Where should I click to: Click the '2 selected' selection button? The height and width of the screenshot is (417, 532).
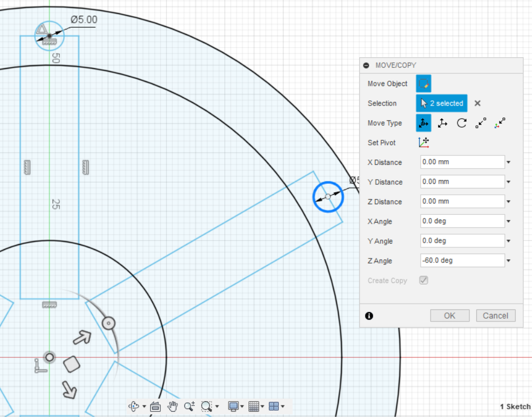pyautogui.click(x=442, y=103)
